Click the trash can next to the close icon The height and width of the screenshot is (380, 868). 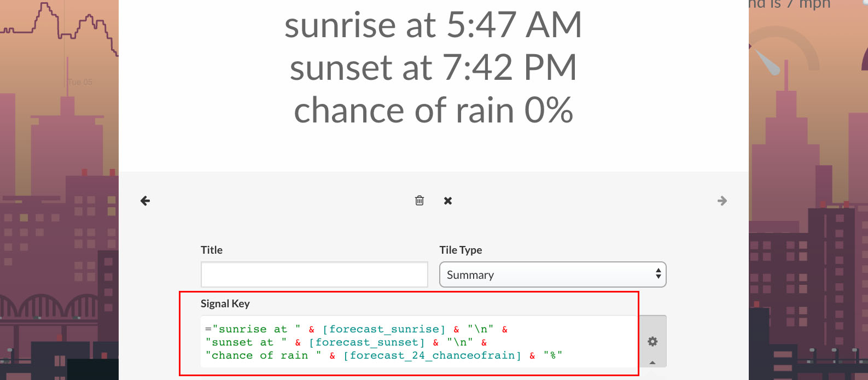coord(420,201)
